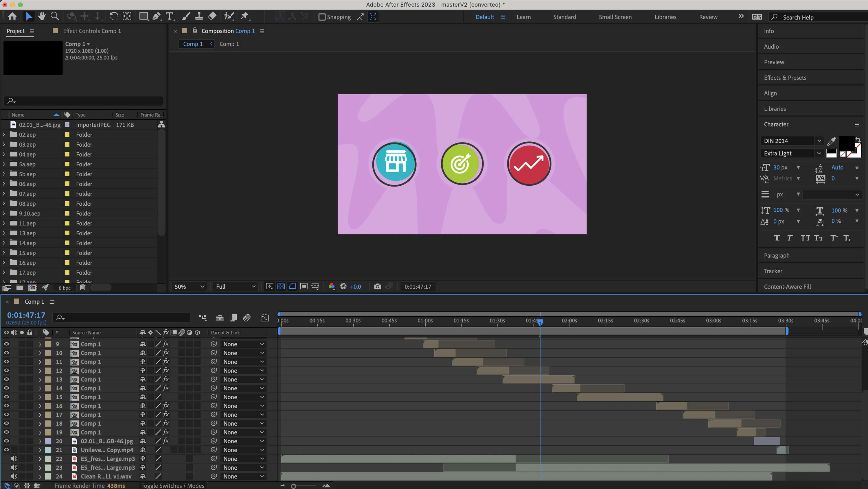Expand layer 15 Comp 1 properties
The width and height of the screenshot is (868, 489).
click(40, 397)
